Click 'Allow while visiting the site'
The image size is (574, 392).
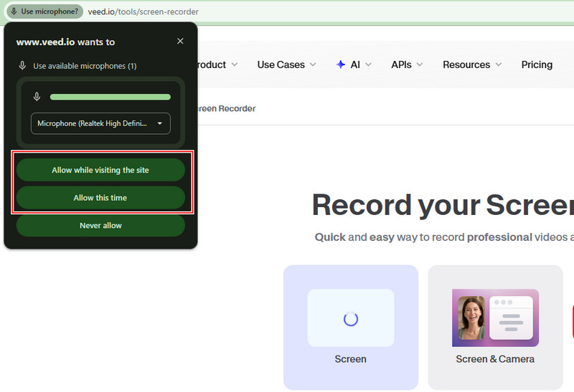pos(100,170)
